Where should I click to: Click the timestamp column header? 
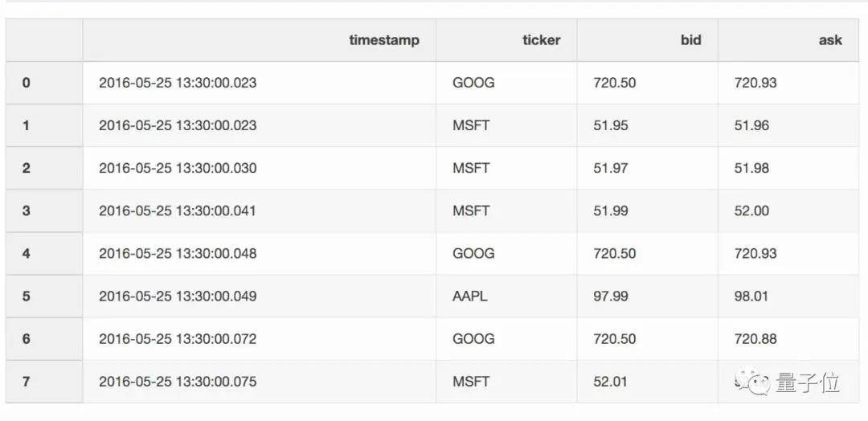coord(383,40)
